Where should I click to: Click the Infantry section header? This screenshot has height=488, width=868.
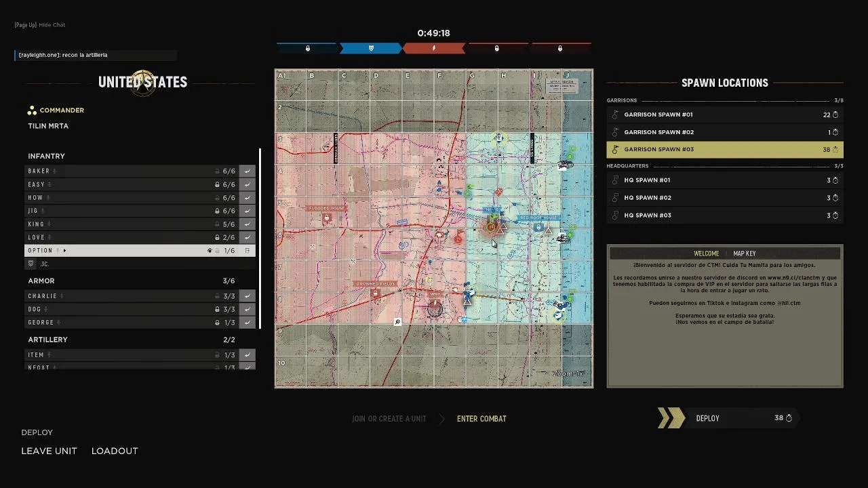pyautogui.click(x=46, y=156)
